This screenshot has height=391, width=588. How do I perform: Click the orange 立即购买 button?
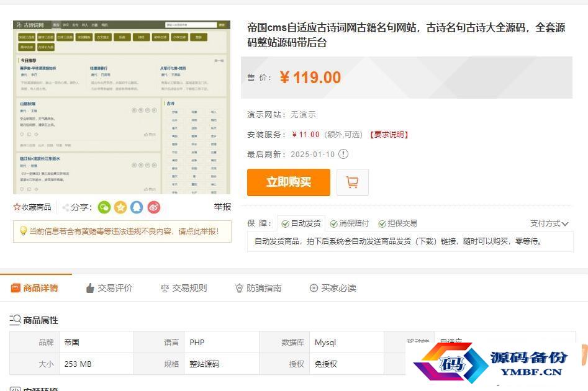click(x=288, y=182)
